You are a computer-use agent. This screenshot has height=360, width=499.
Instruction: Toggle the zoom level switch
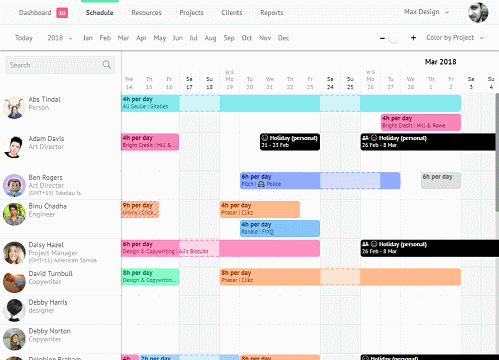tap(397, 38)
